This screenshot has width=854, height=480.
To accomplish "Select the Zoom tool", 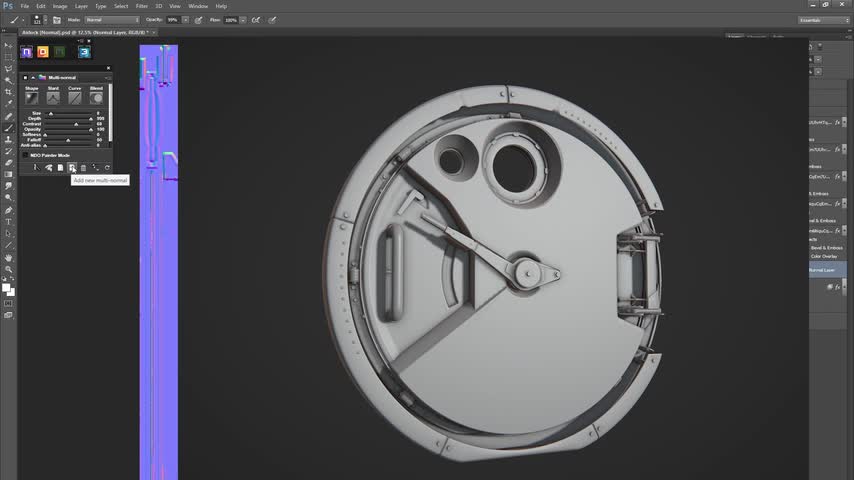I will coord(8,269).
